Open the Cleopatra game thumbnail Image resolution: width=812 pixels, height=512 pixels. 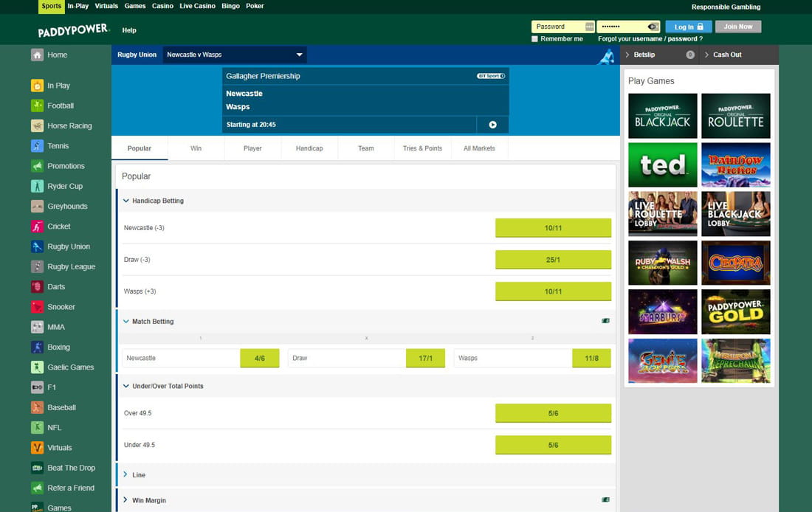736,263
